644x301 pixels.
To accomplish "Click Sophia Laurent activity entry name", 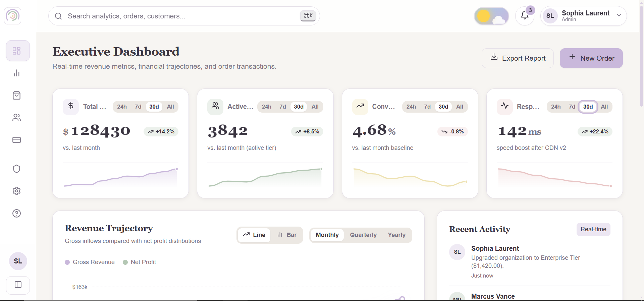I will [495, 248].
